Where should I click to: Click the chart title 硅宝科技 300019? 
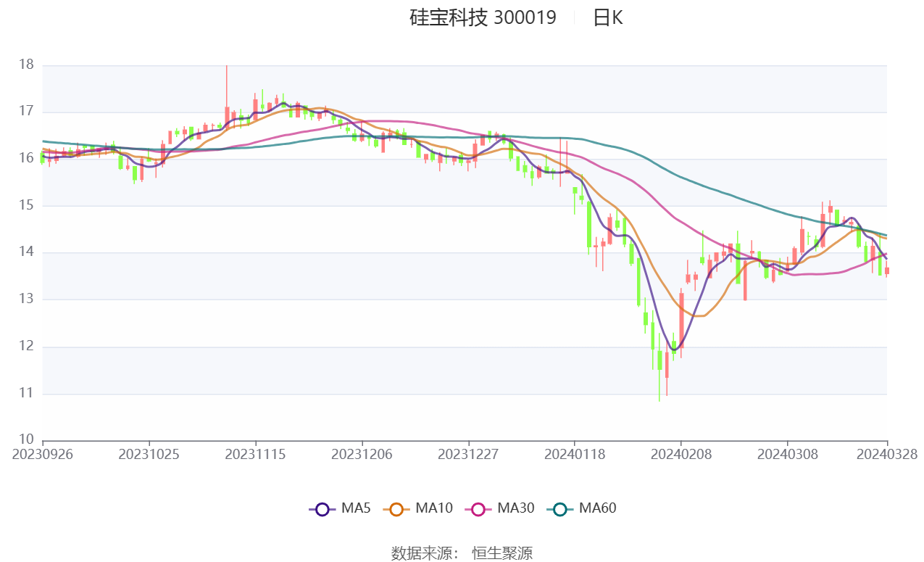click(x=483, y=17)
